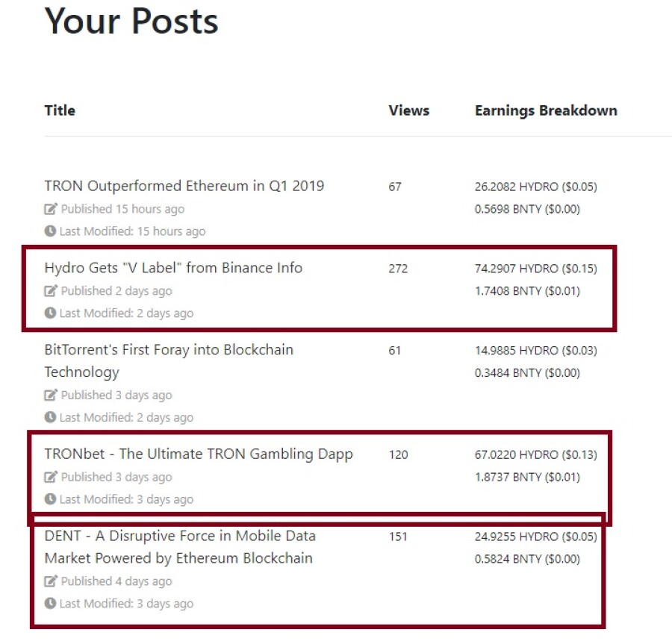Click the Earnings Breakdown column header
The height and width of the screenshot is (644, 672).
click(546, 111)
